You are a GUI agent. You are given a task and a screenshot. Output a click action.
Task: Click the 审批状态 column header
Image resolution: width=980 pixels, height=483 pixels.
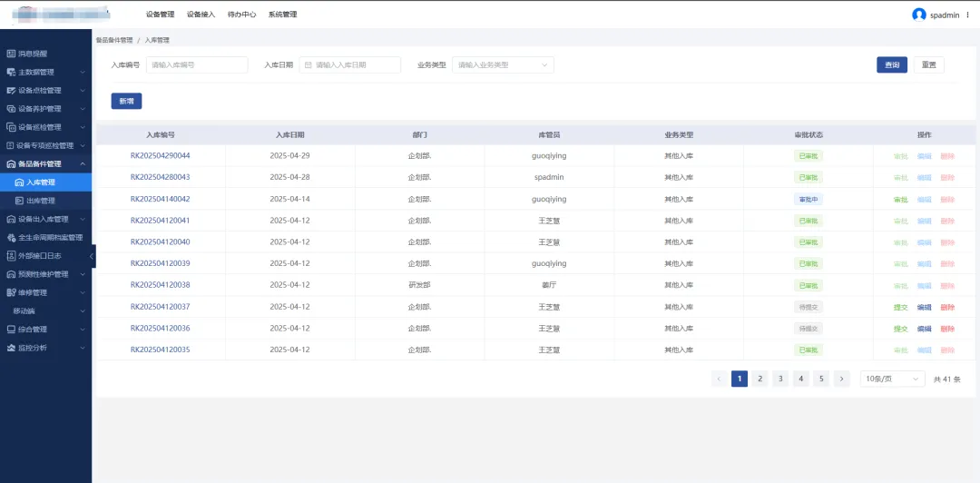pos(808,134)
